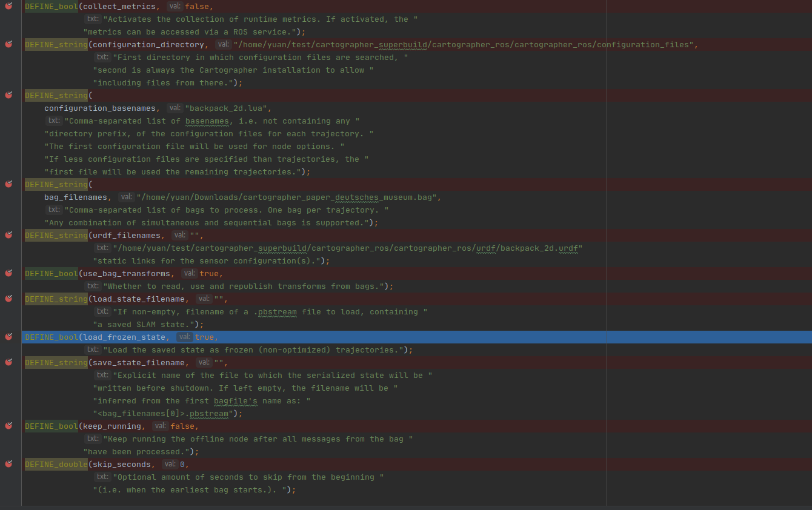Click the bag_filenames identifier
This screenshot has height=510, width=812.
76,197
